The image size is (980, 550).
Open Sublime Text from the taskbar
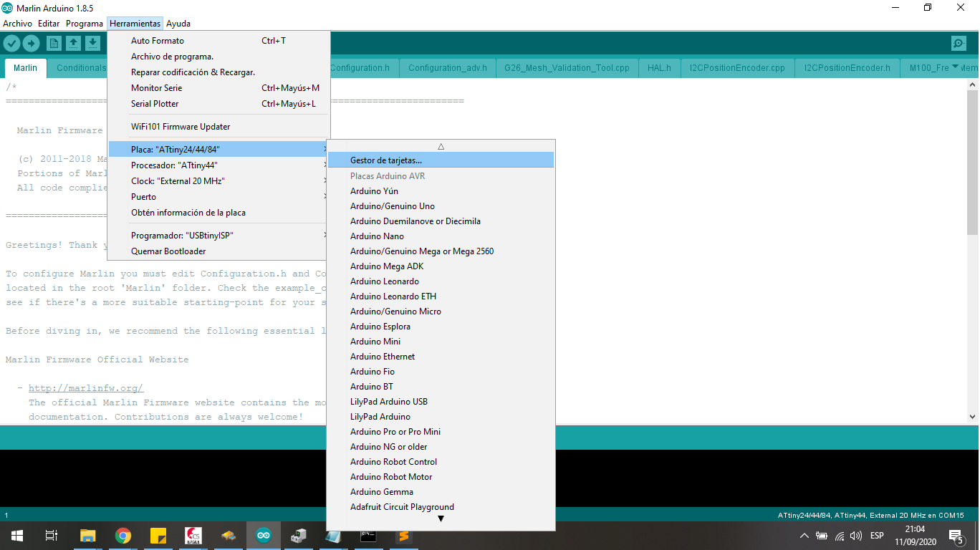404,535
